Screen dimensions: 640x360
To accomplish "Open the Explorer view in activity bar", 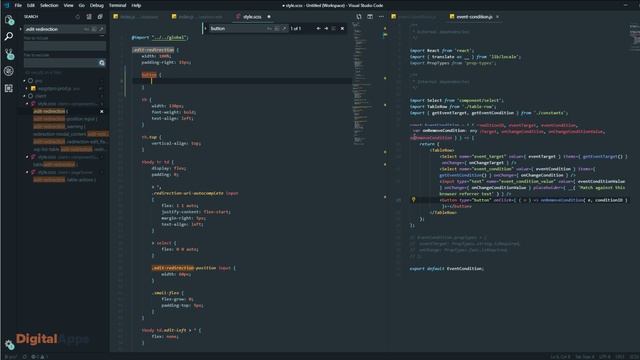I will pyautogui.click(x=9, y=20).
